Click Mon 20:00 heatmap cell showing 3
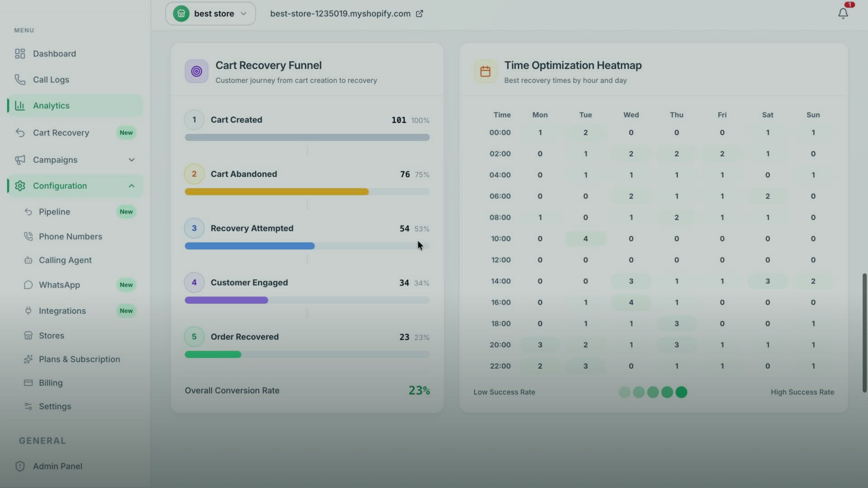 click(540, 345)
